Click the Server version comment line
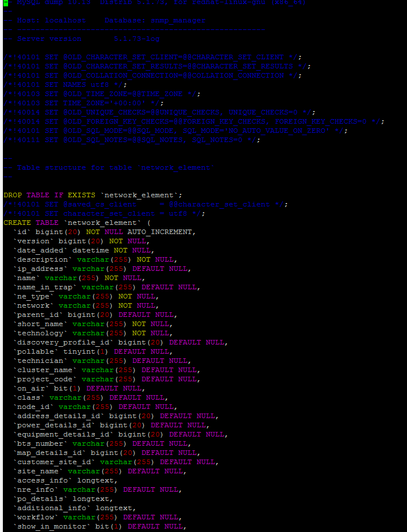 [80, 39]
